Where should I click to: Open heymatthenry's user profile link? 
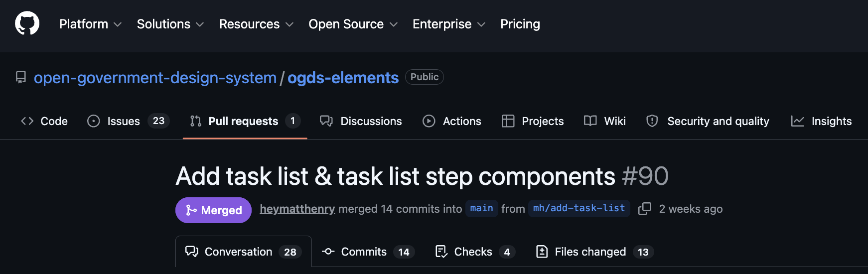[x=297, y=209]
